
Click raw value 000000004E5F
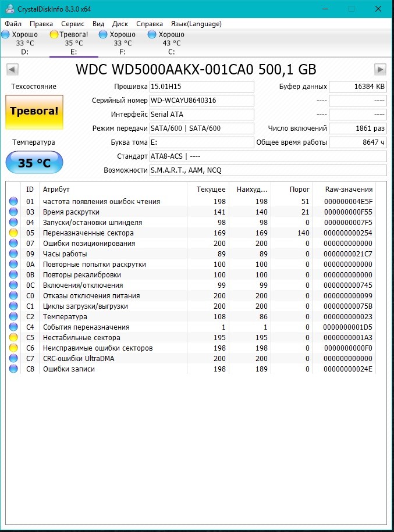[x=348, y=201]
